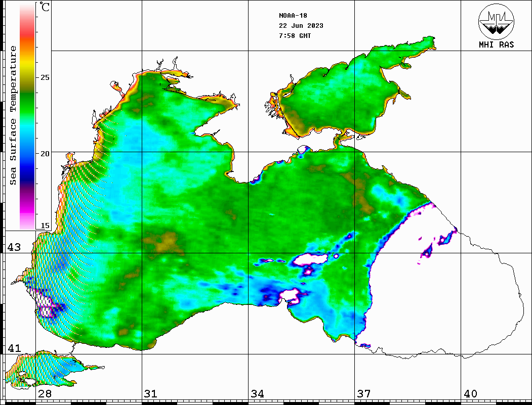The image size is (532, 405).
Task: Click the 'NOAA-18' satellite label
Action: (293, 16)
